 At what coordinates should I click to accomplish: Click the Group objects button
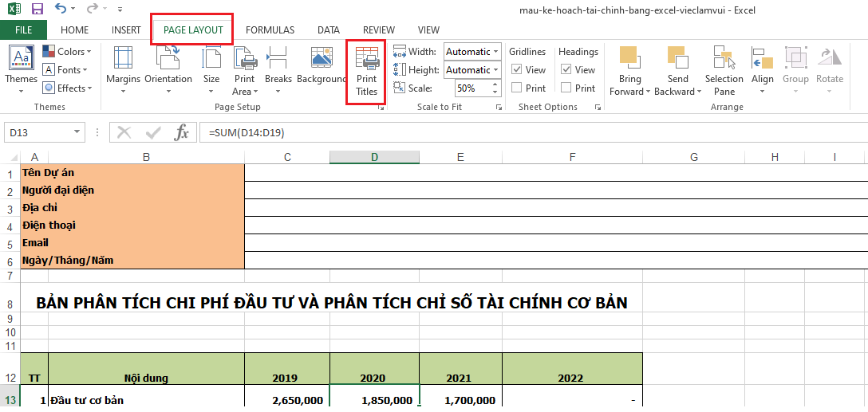[x=795, y=69]
